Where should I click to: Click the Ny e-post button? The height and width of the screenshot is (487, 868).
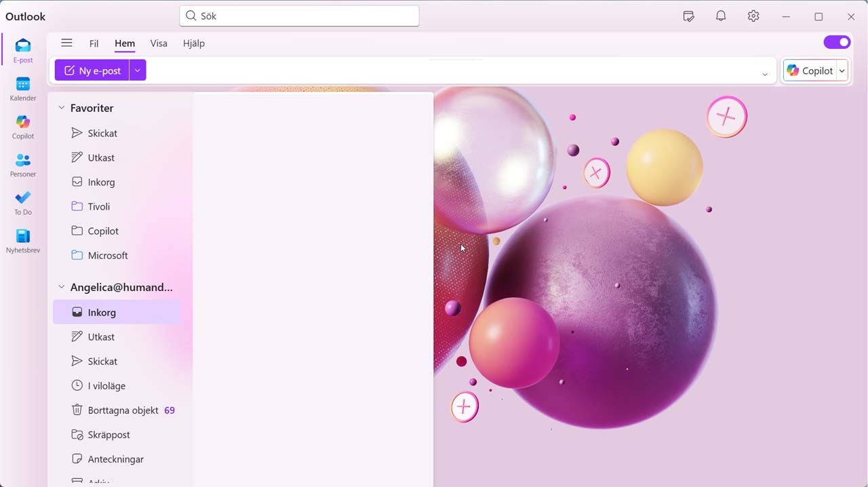point(92,71)
